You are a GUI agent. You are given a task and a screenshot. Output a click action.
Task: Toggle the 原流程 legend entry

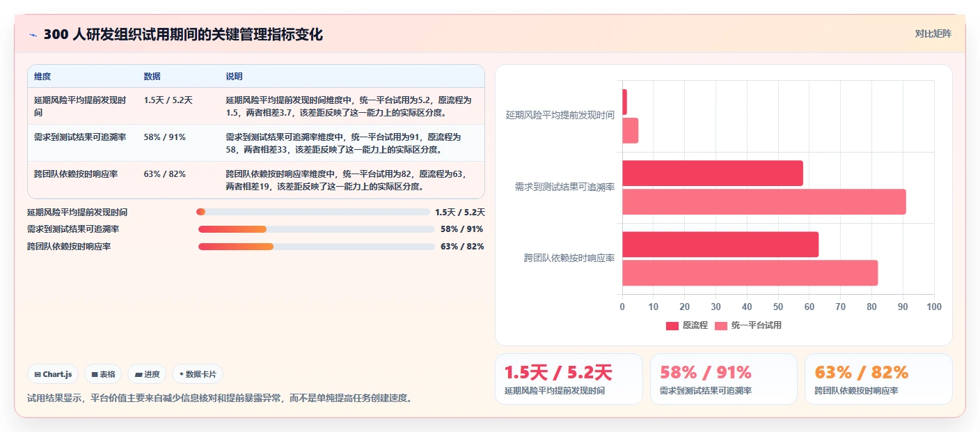click(x=686, y=325)
